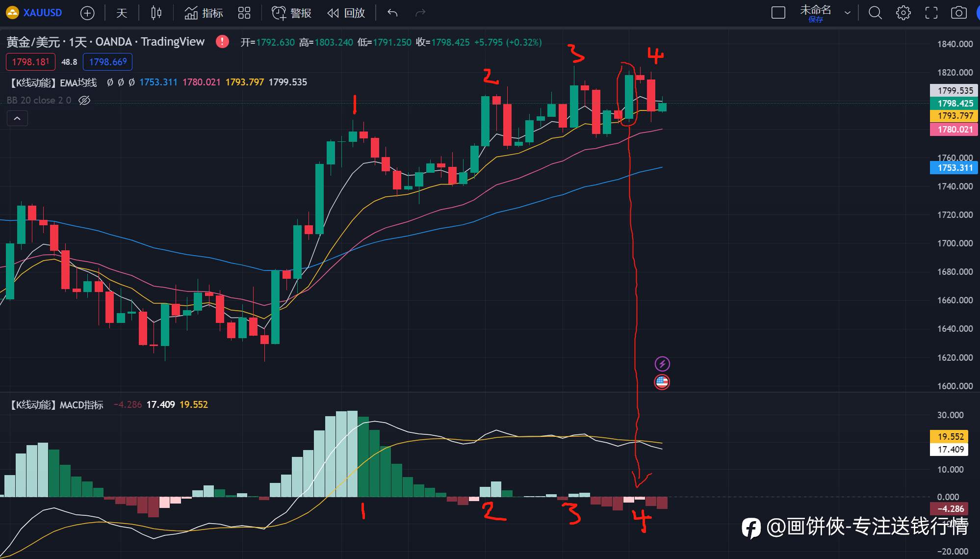Image resolution: width=980 pixels, height=559 pixels.
Task: Click the 未命名 layout name
Action: tap(816, 10)
